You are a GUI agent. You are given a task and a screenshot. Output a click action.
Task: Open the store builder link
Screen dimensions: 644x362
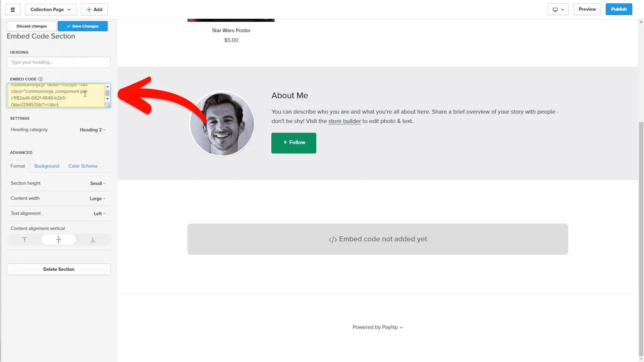344,121
